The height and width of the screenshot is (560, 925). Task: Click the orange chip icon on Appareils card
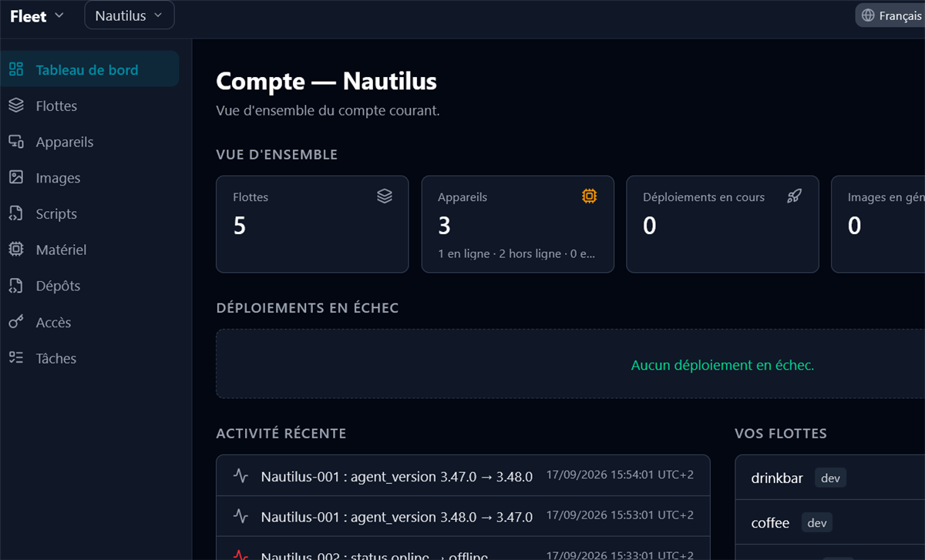590,196
